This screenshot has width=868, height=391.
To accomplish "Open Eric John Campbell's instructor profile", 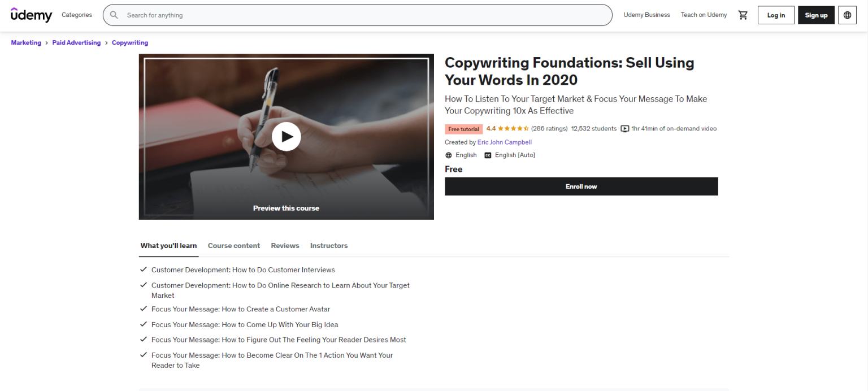I will [504, 142].
